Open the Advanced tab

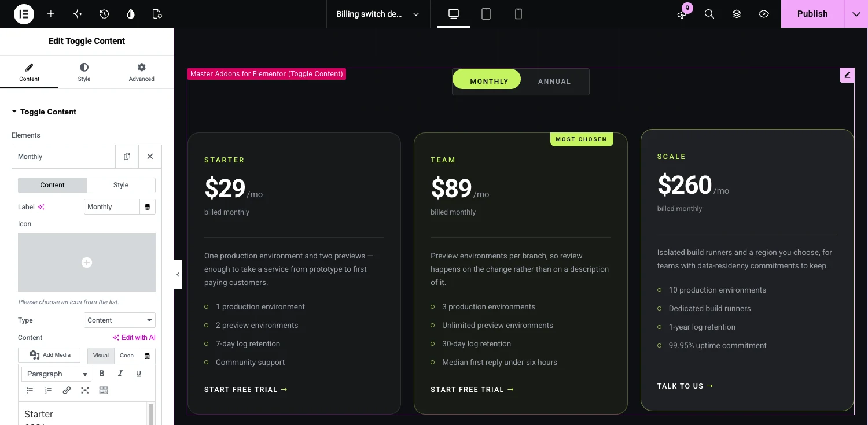tap(142, 72)
